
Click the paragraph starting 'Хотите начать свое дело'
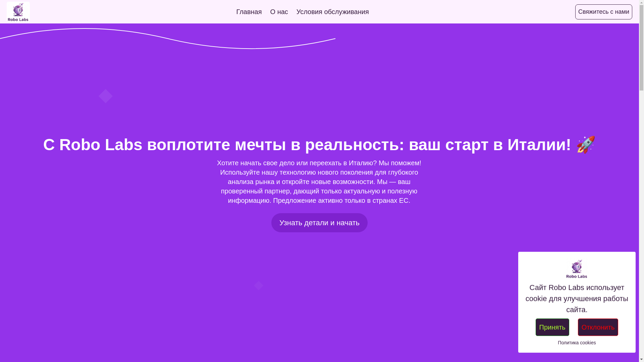point(319,182)
